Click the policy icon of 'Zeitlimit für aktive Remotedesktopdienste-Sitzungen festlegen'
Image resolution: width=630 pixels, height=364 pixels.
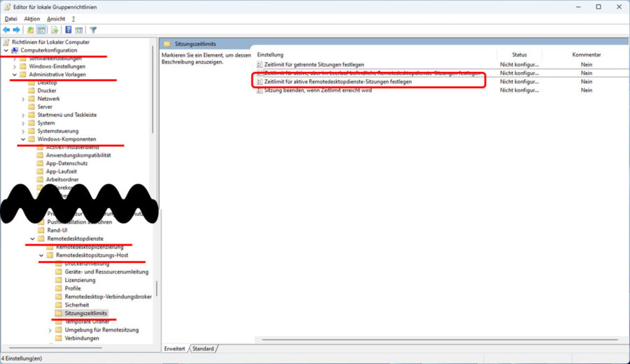click(x=260, y=82)
